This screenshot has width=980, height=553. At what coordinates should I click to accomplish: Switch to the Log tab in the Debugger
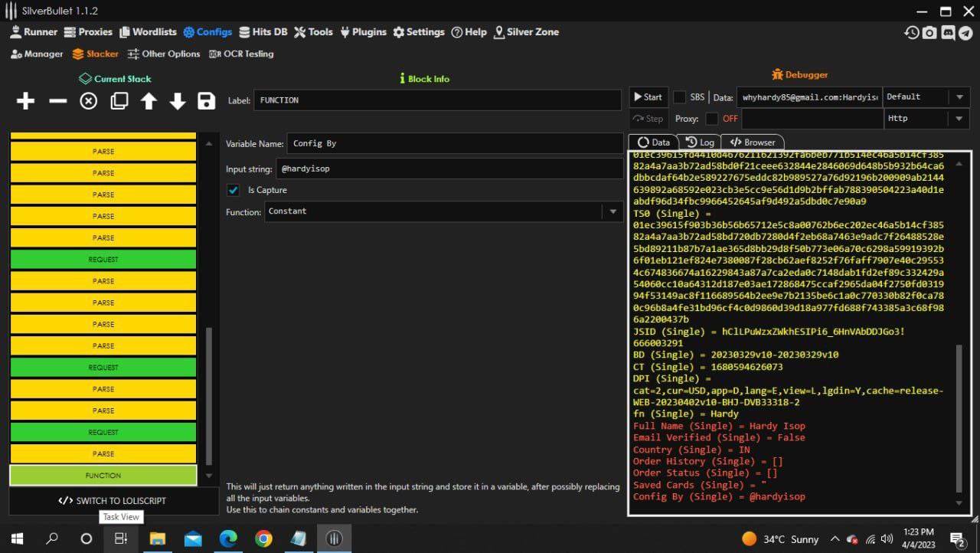pos(700,142)
